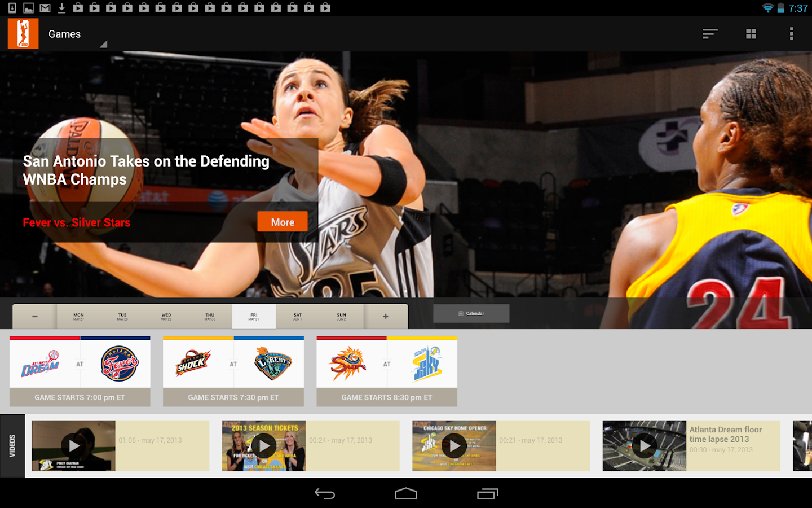The height and width of the screenshot is (508, 812).
Task: Tap the download notification icon
Action: click(61, 8)
